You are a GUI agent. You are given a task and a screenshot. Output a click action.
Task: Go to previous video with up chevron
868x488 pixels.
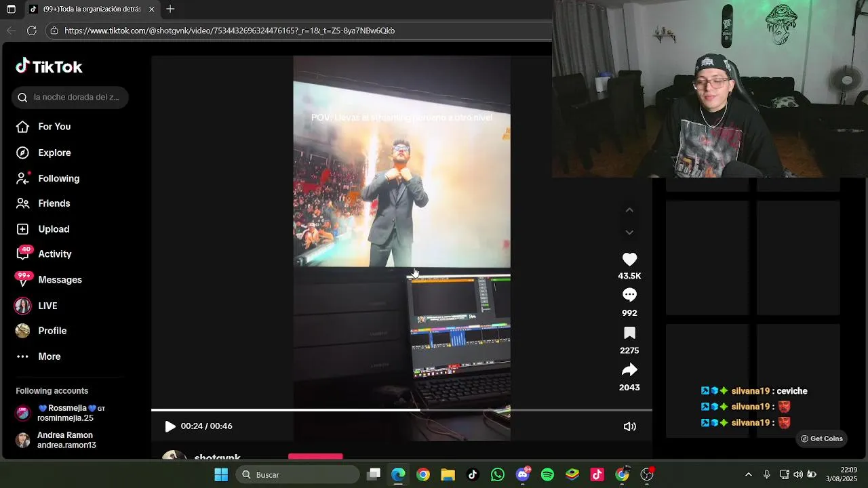(629, 210)
